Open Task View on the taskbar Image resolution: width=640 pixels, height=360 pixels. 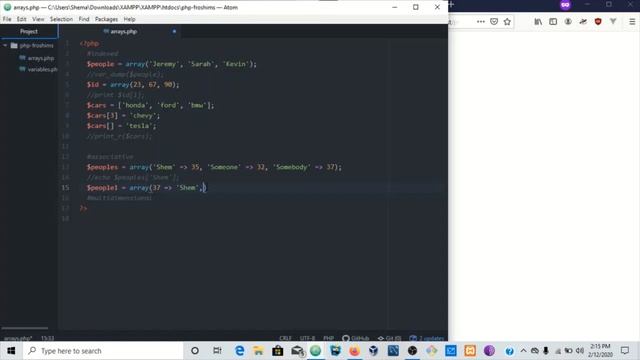[x=217, y=351]
